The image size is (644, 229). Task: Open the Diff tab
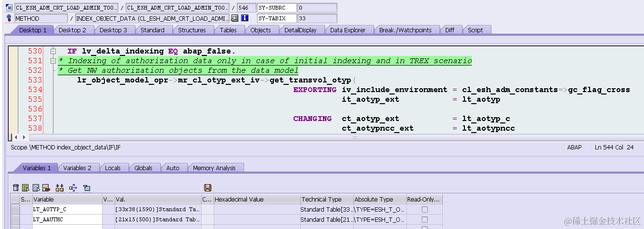click(450, 30)
